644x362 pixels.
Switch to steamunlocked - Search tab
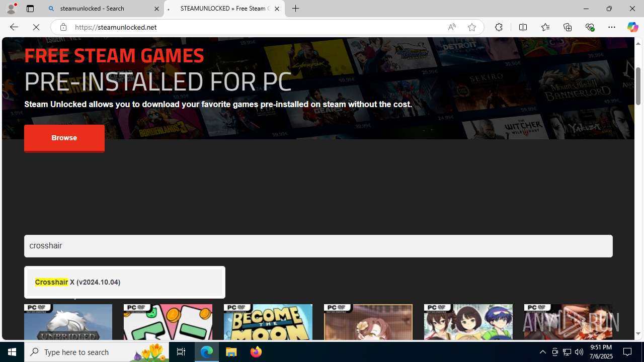[103, 9]
